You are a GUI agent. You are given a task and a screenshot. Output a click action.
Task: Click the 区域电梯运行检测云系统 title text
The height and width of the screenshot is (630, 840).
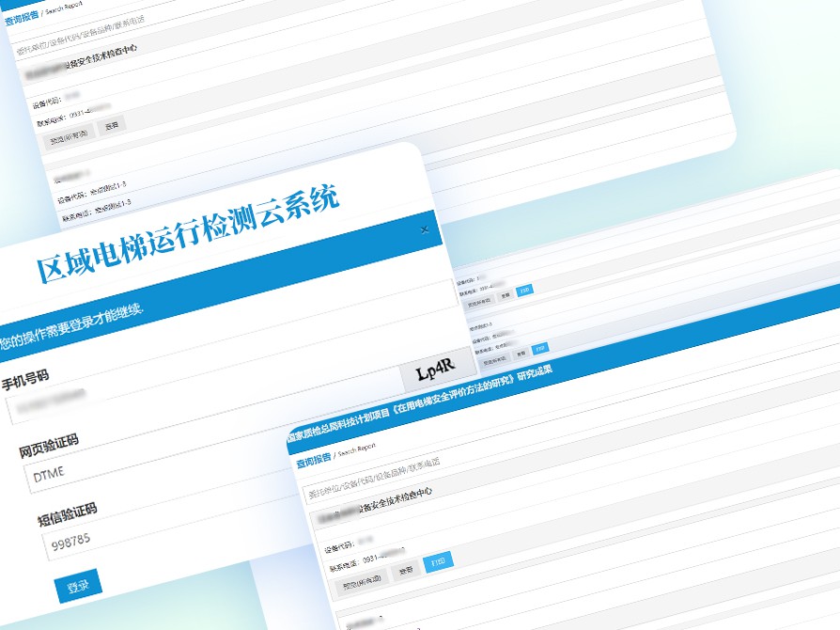coord(188,233)
